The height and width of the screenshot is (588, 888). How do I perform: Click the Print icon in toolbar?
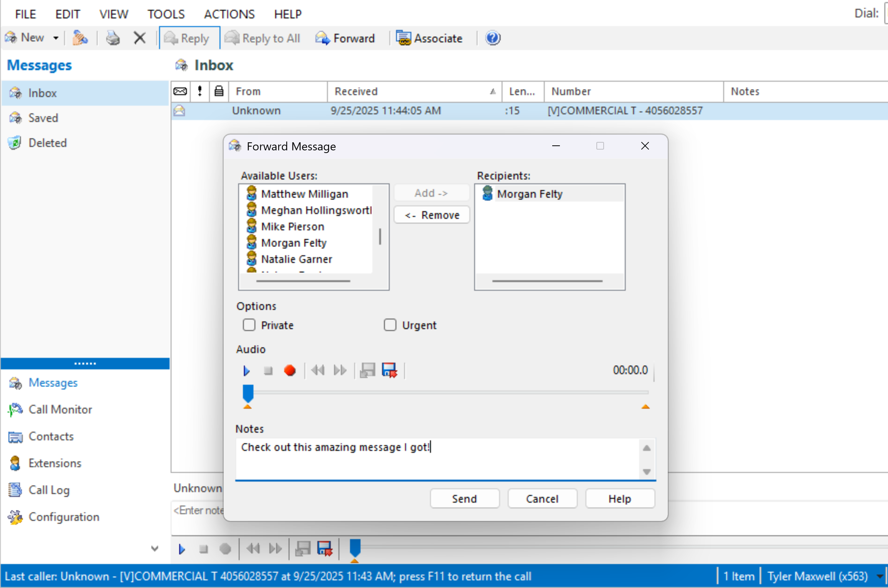tap(113, 38)
